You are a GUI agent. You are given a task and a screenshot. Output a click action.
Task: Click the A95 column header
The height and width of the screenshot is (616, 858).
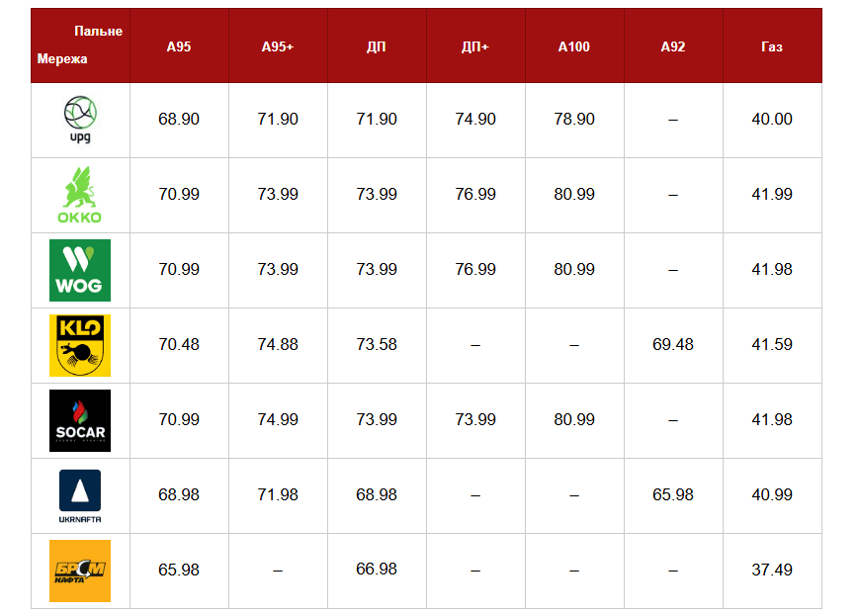pos(179,46)
